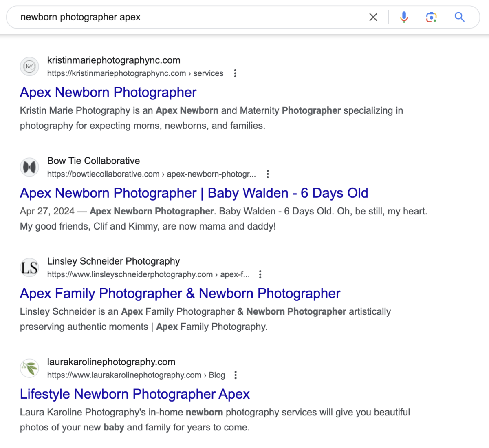Click Bow Tie Collaborative bow tie favicon
Image resolution: width=489 pixels, height=448 pixels.
point(29,167)
